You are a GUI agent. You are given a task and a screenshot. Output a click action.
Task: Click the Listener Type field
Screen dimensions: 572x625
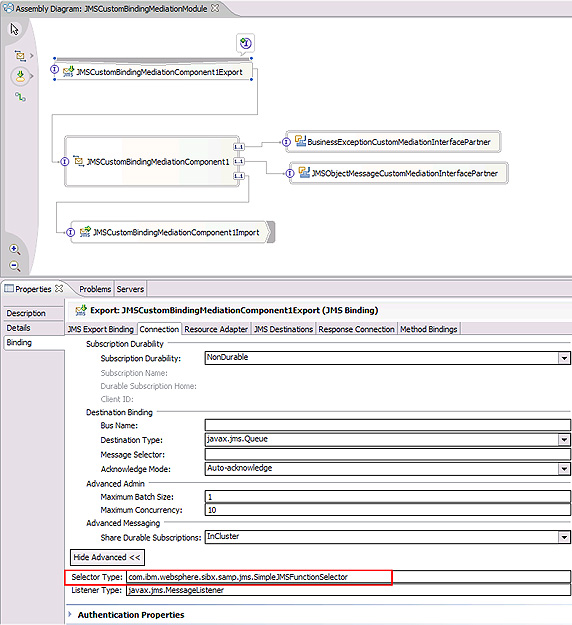tap(348, 590)
